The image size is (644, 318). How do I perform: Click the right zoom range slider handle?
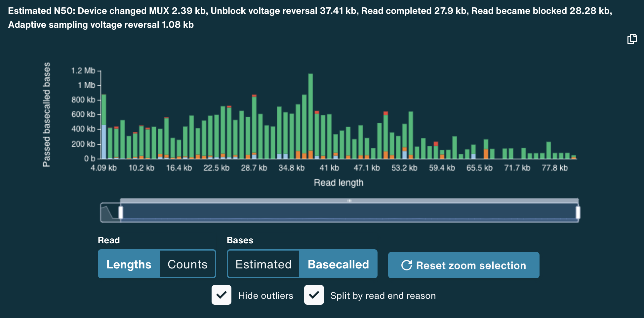pyautogui.click(x=578, y=212)
